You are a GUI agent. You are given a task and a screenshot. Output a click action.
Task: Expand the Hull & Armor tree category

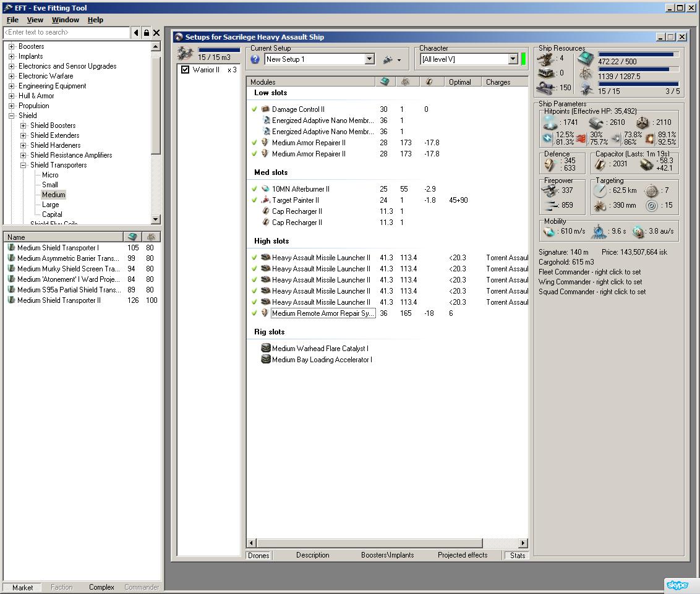(12, 96)
